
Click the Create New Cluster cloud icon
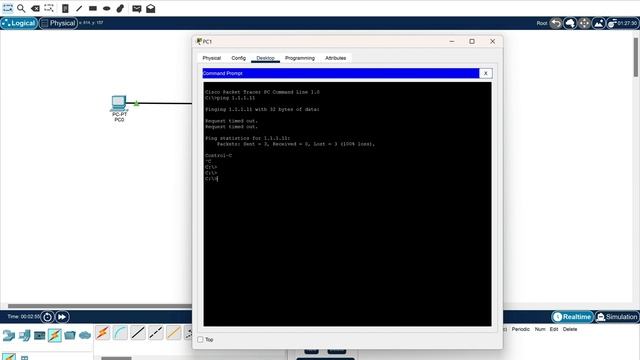[570, 23]
